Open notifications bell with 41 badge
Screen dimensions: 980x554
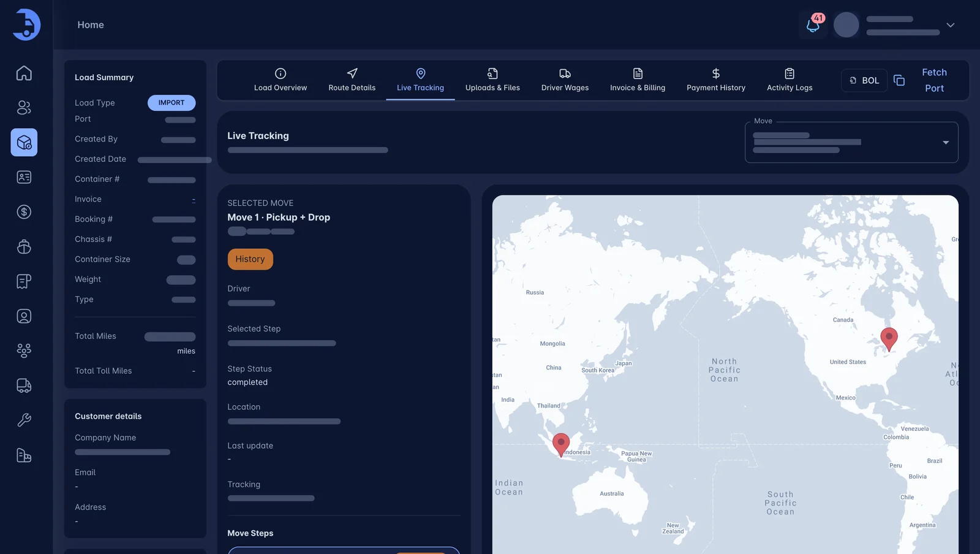[813, 25]
